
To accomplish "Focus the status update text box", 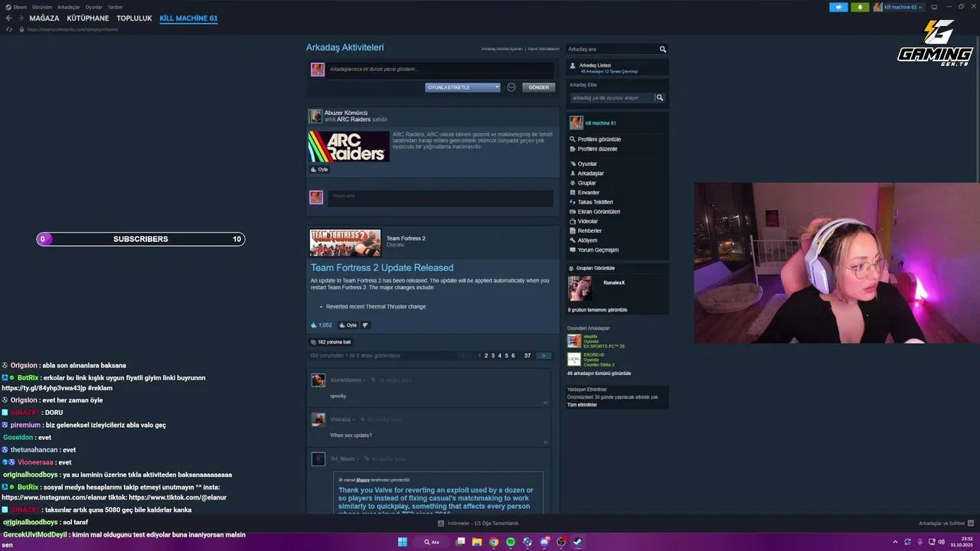I will (x=440, y=70).
